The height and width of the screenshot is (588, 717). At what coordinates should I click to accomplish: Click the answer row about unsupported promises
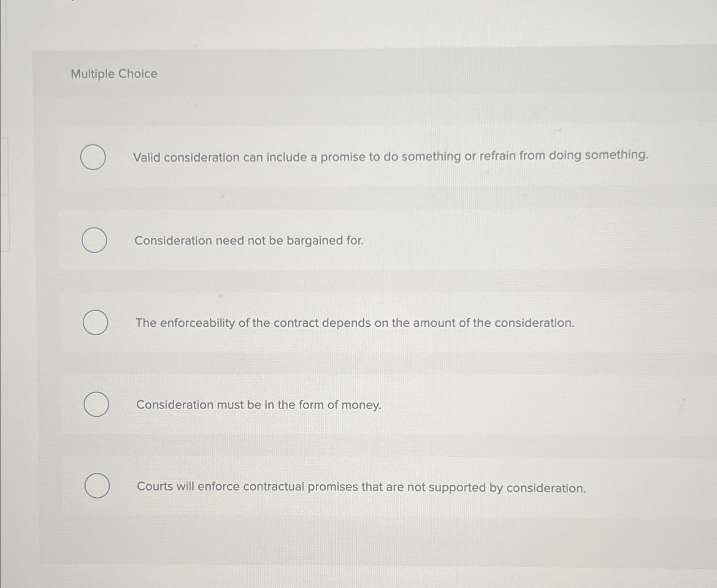coord(362,487)
